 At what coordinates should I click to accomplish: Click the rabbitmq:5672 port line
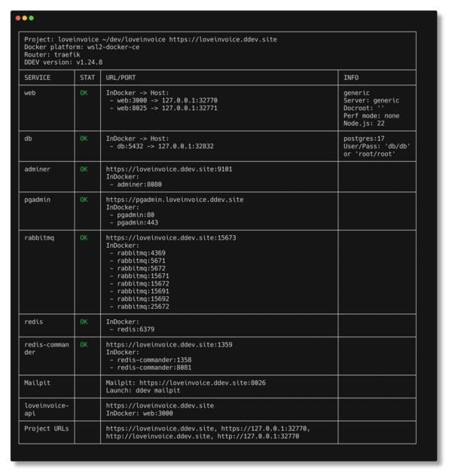[x=138, y=268]
